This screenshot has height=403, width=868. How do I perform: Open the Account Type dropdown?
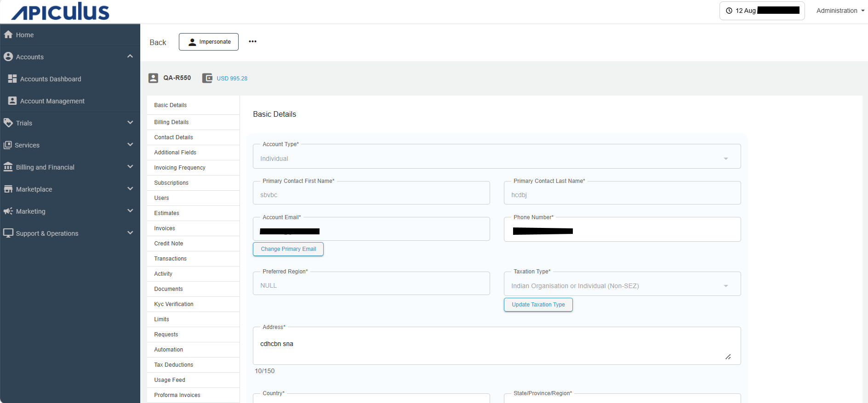tap(497, 156)
